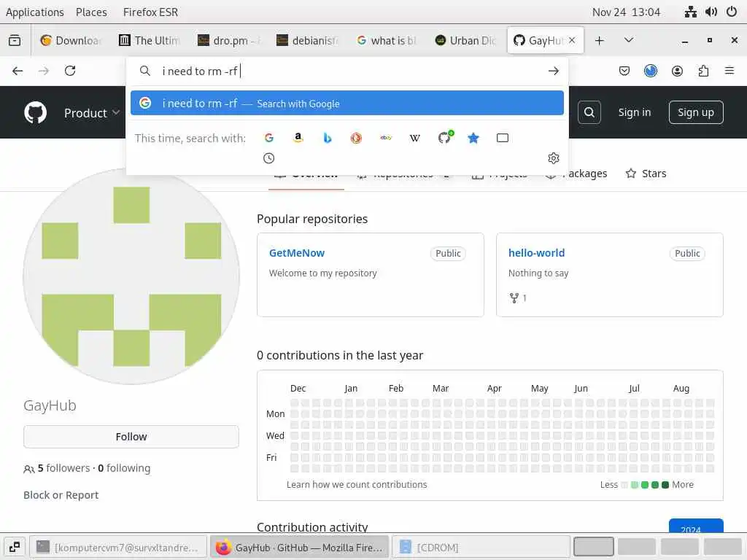This screenshot has width=747, height=560.
Task: List all tabs dropdown arrow
Action: tap(629, 41)
